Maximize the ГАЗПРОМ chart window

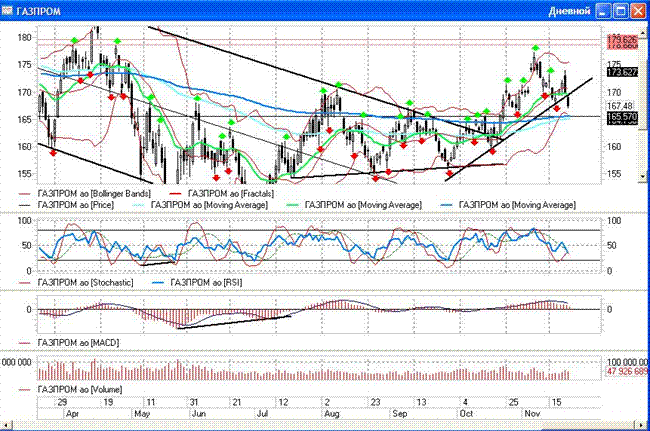[621, 10]
